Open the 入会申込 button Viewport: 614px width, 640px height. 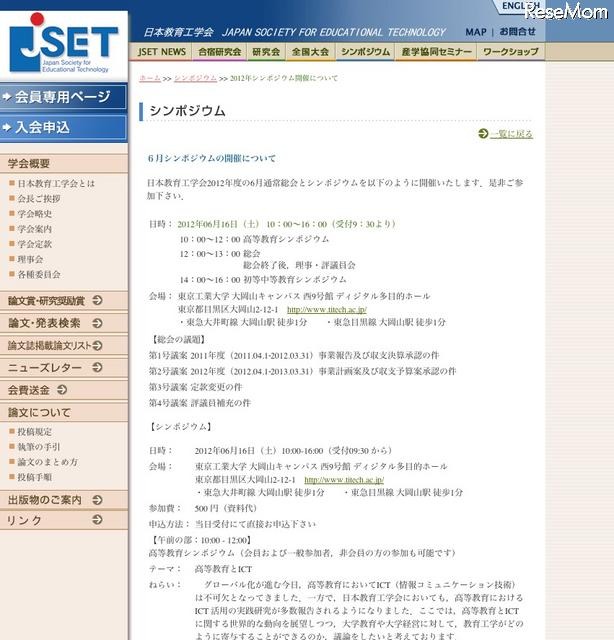(x=63, y=128)
